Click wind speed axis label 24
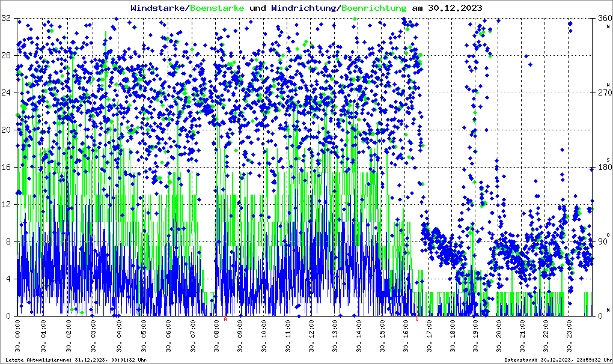The image size is (613, 364). (x=6, y=93)
